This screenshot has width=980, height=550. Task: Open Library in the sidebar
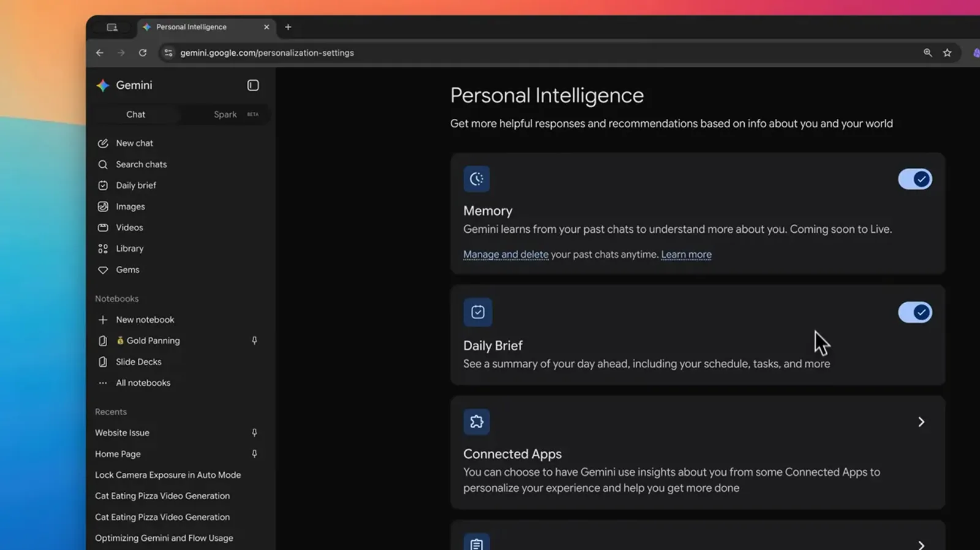[129, 249]
